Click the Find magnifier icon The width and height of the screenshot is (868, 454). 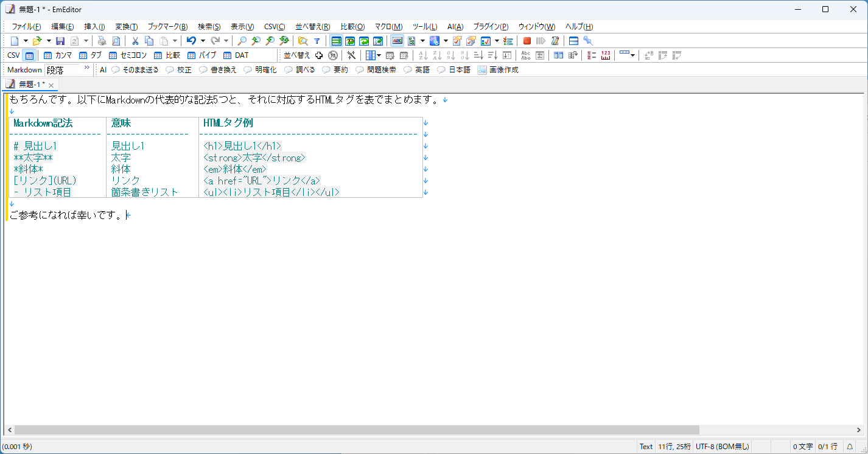[242, 41]
